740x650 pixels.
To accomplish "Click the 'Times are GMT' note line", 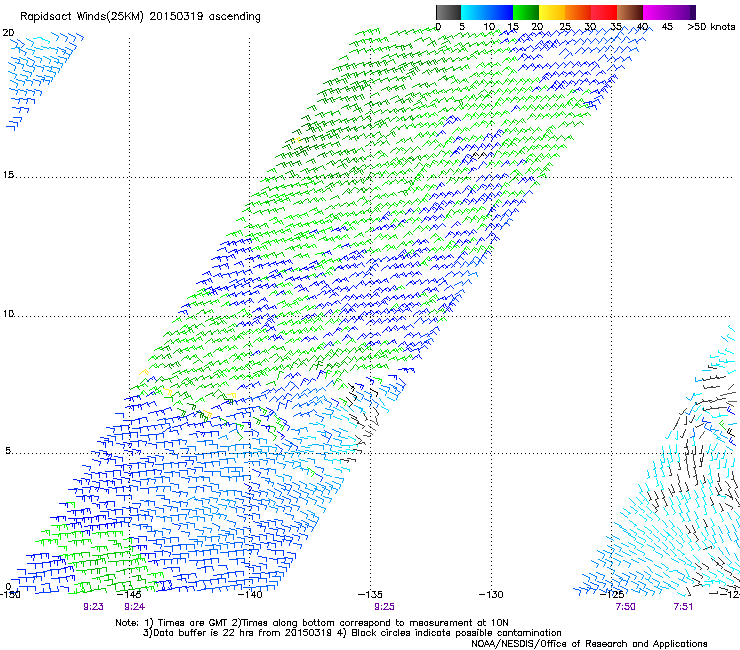I will point(312,623).
